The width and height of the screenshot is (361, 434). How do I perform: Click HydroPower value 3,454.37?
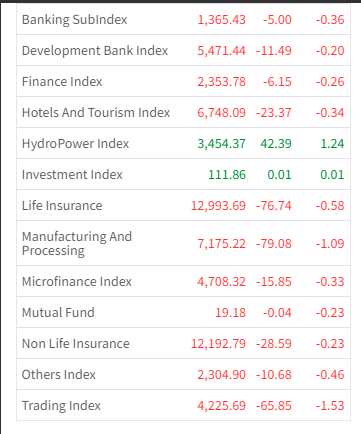pos(221,144)
